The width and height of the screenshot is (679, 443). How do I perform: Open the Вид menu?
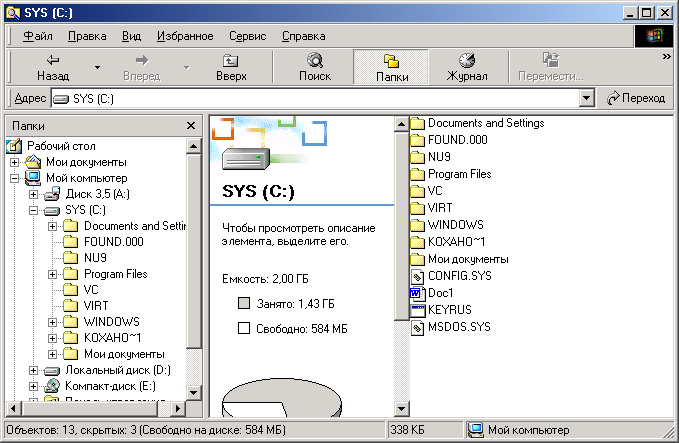(x=131, y=36)
